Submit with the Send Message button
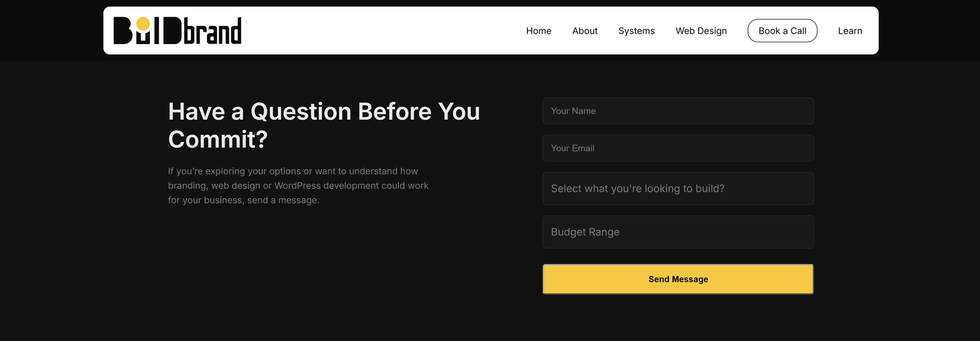This screenshot has height=341, width=980. (x=678, y=279)
